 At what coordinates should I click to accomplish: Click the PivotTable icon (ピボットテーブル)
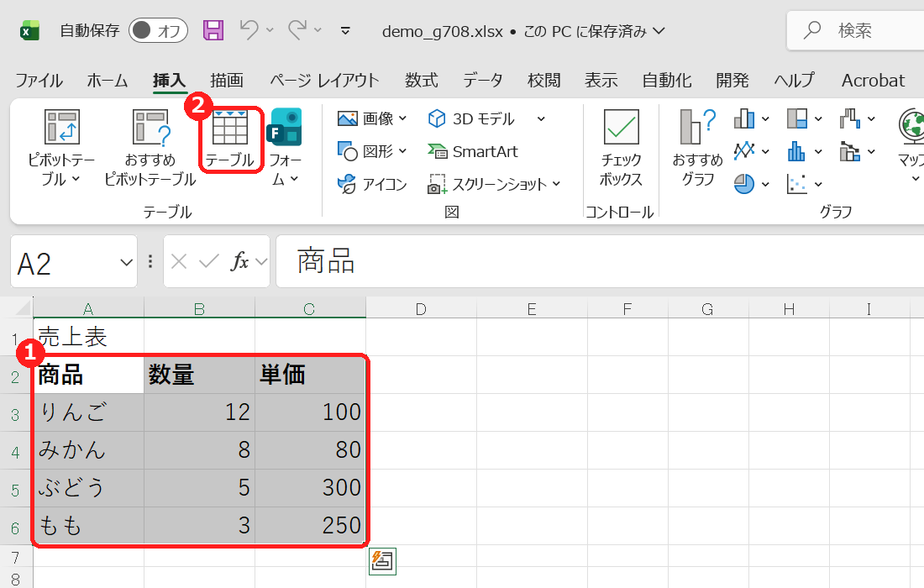(61, 127)
